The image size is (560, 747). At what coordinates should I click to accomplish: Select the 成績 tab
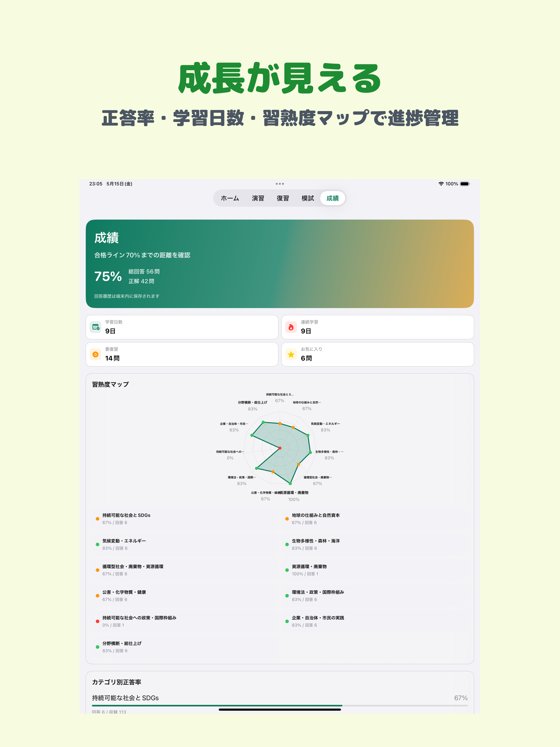pos(332,198)
